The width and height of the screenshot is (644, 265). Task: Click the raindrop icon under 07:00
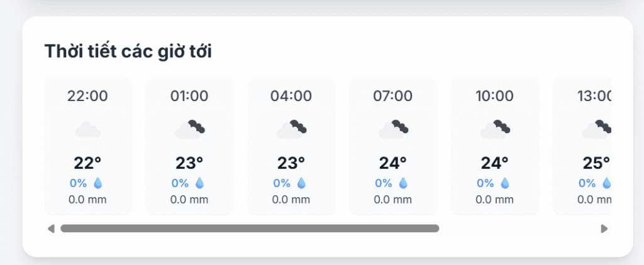tap(403, 183)
